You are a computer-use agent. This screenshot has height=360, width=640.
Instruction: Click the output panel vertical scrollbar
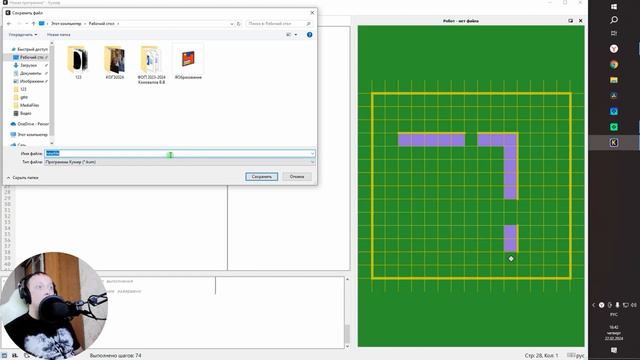(x=347, y=313)
